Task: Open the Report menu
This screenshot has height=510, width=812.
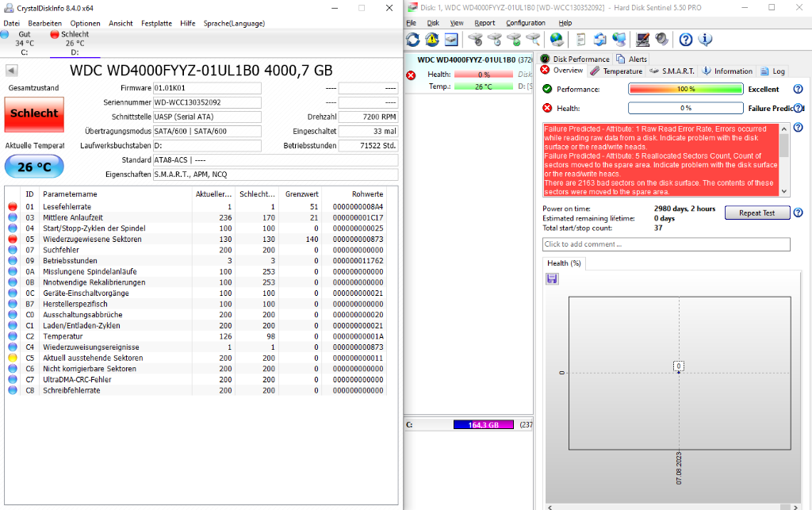Action: (x=485, y=23)
